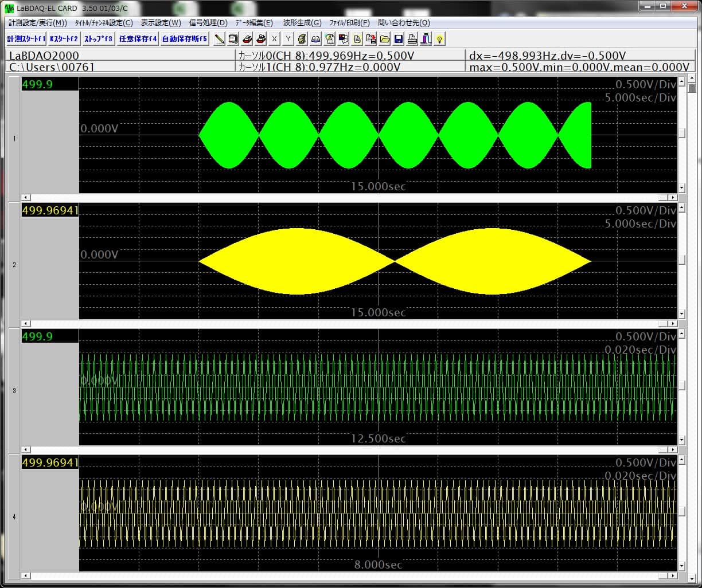Click the yellow open folder icon
This screenshot has height=588, width=702.
pos(385,39)
